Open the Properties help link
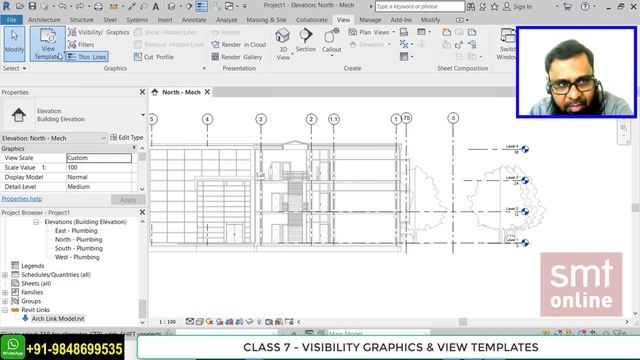 22,199
